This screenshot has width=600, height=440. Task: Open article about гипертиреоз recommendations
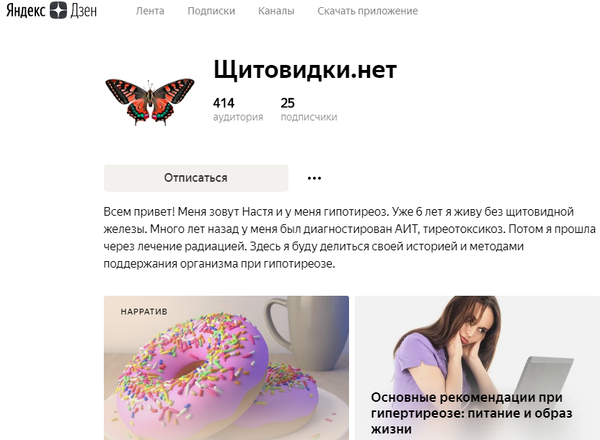471,413
